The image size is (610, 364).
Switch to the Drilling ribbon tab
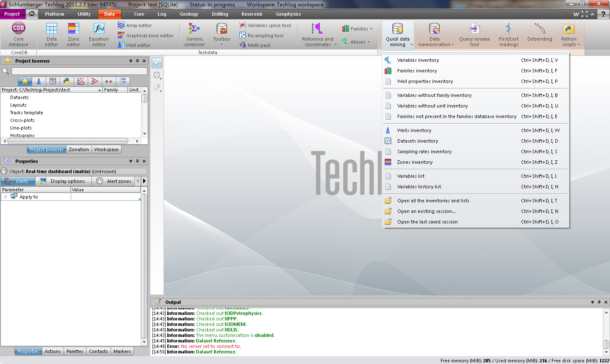(220, 14)
